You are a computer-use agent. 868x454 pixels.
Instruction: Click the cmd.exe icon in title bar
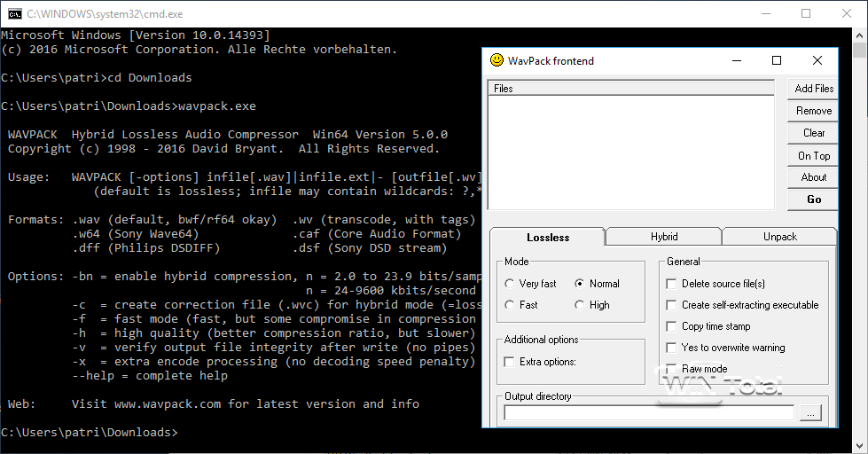pos(15,13)
